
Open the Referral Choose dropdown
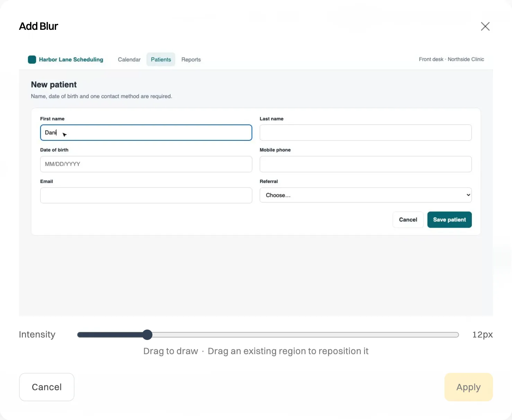pos(366,195)
